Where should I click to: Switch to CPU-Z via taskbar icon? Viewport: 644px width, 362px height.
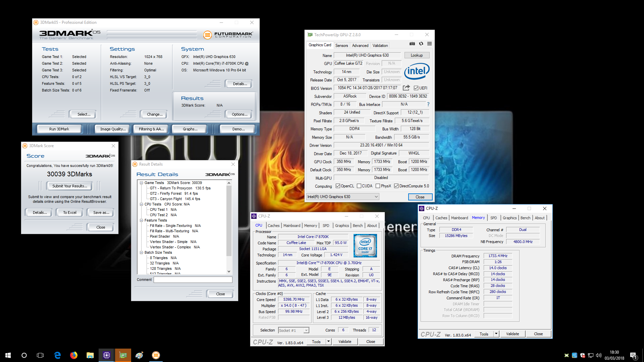coord(107,355)
